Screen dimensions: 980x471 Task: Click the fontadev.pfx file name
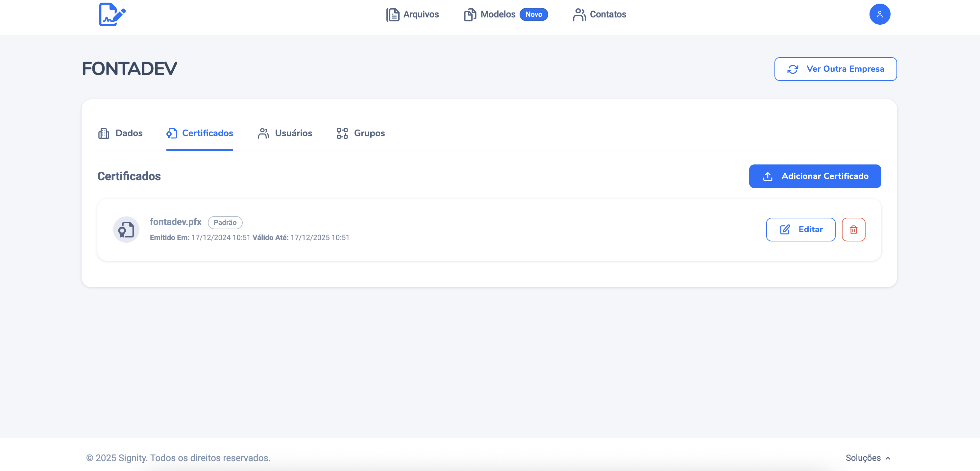coord(175,222)
